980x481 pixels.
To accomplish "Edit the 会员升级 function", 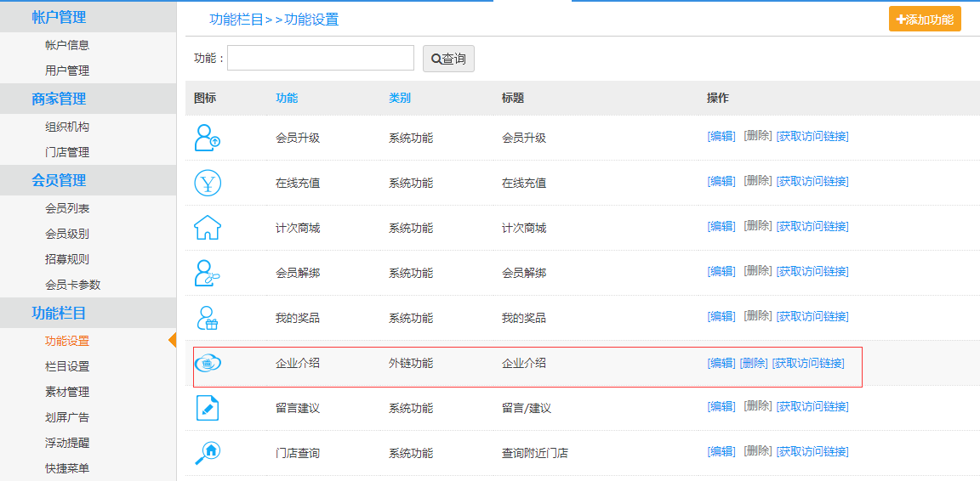I will coord(721,136).
